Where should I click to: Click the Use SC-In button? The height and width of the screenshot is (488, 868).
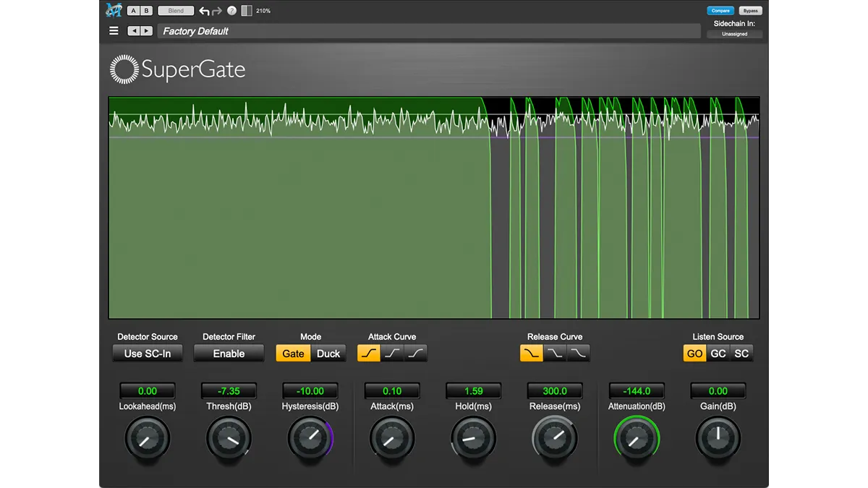(148, 354)
